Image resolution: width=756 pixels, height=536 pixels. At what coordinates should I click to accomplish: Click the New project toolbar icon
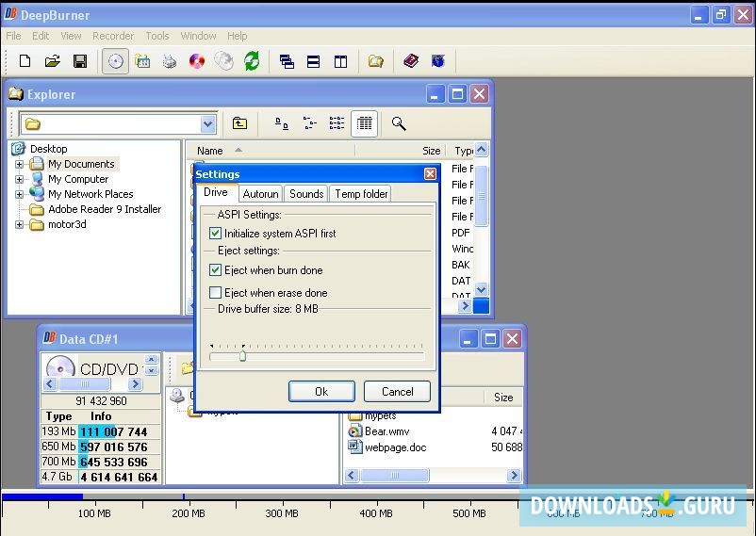(25, 61)
